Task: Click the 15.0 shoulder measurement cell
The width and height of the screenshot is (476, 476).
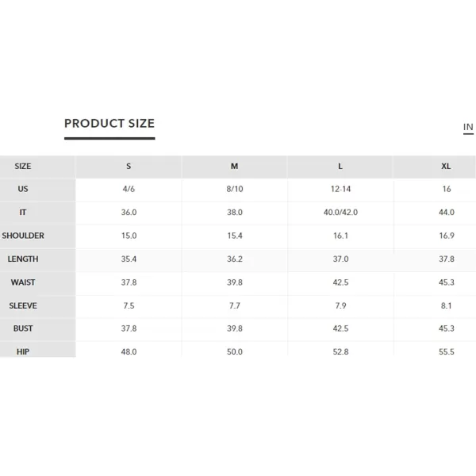Action: (129, 236)
